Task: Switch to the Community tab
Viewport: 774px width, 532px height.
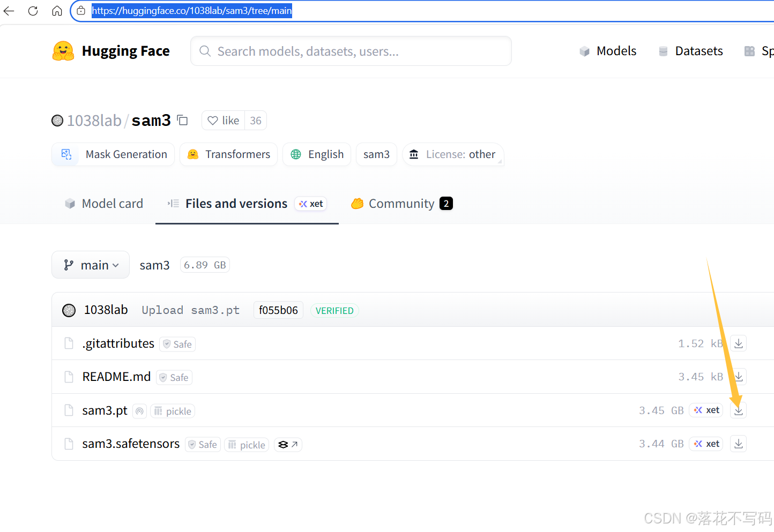Action: coord(402,204)
